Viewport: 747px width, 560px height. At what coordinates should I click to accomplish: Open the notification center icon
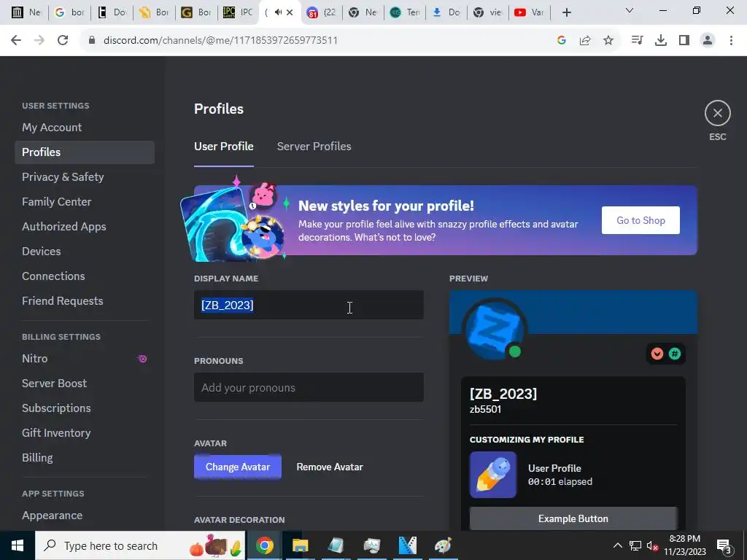point(724,546)
